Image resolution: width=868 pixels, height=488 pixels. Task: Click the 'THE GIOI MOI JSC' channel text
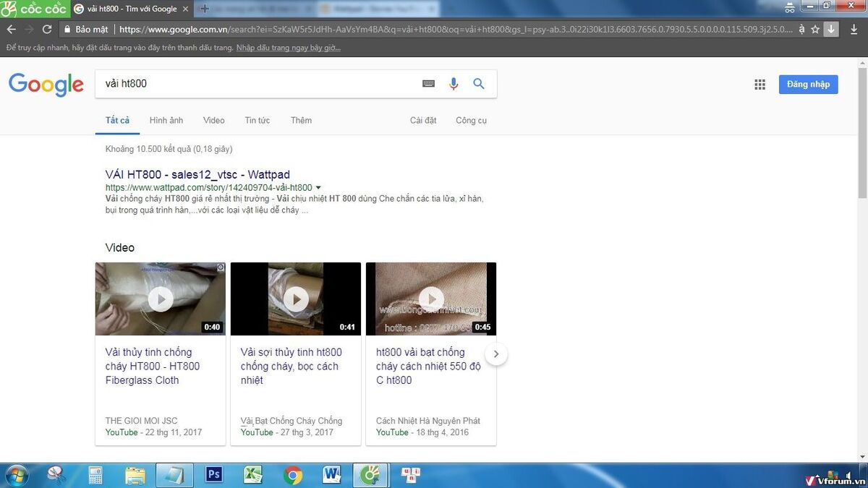pos(141,421)
